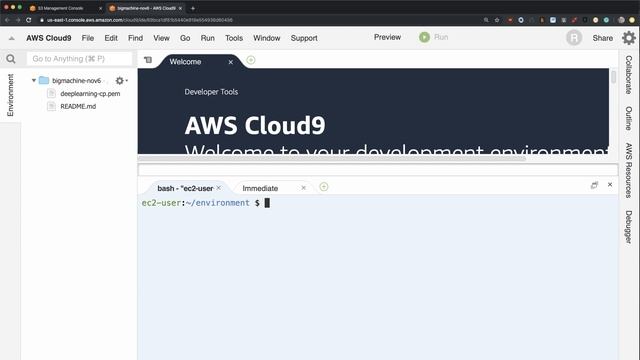
Task: Open preferences gear icon at top right
Action: click(x=629, y=38)
